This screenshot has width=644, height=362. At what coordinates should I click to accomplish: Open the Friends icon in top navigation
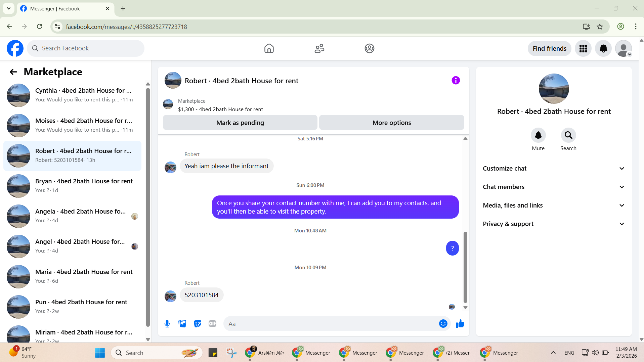(319, 48)
